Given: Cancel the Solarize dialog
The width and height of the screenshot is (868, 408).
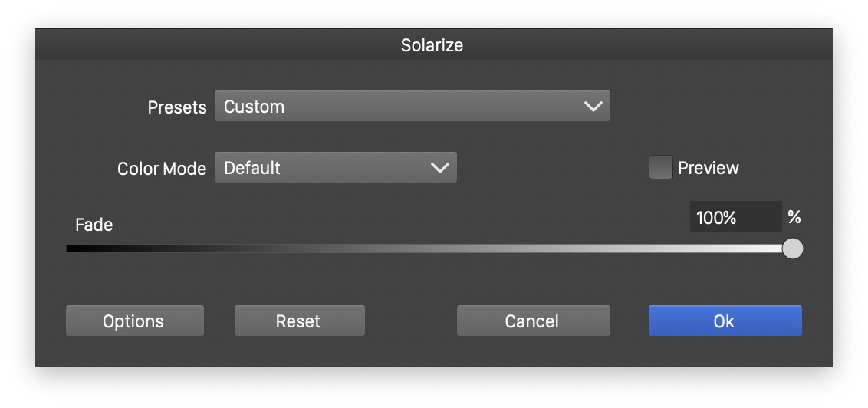Looking at the screenshot, I should click(x=533, y=321).
